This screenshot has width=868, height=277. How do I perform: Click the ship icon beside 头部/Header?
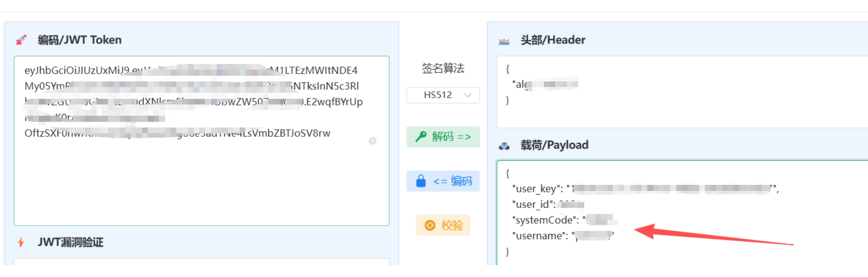tap(504, 40)
